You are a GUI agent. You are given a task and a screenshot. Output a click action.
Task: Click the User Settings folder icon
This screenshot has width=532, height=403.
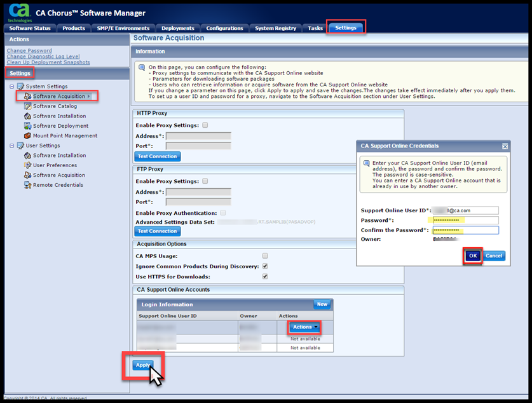[21, 145]
